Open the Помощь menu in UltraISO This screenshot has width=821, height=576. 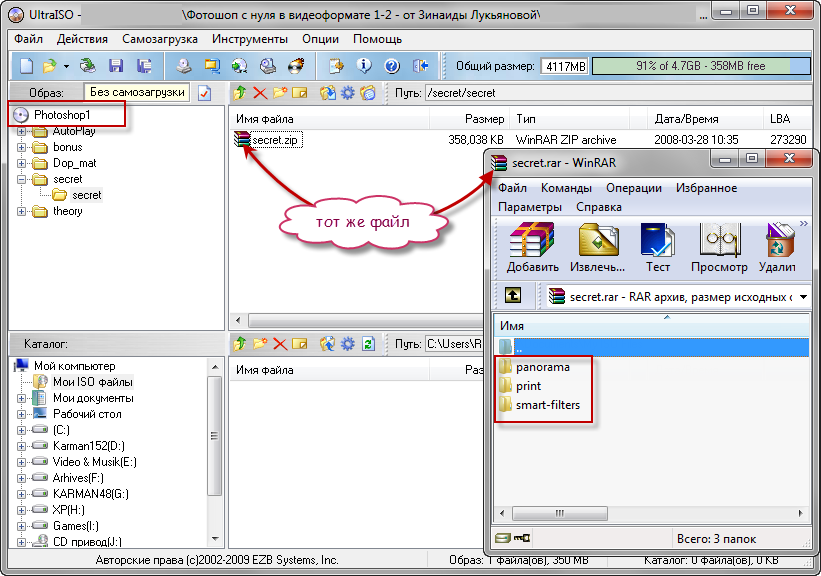[x=377, y=39]
